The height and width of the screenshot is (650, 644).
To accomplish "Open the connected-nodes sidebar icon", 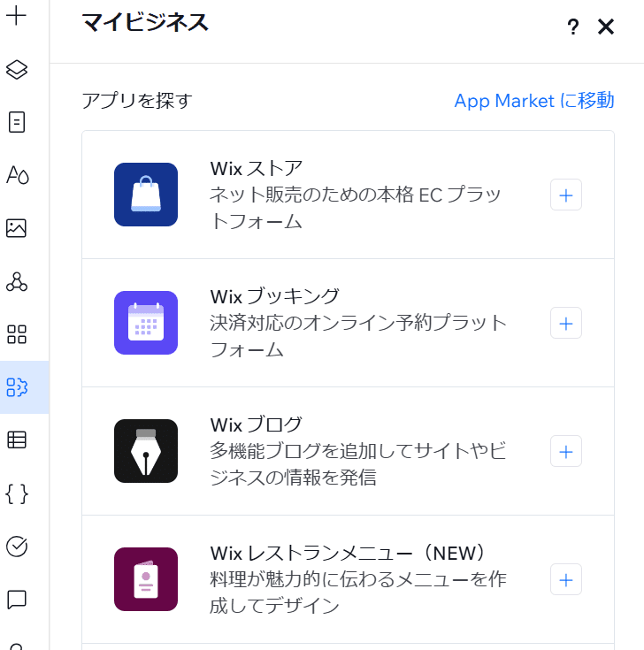I will (17, 281).
